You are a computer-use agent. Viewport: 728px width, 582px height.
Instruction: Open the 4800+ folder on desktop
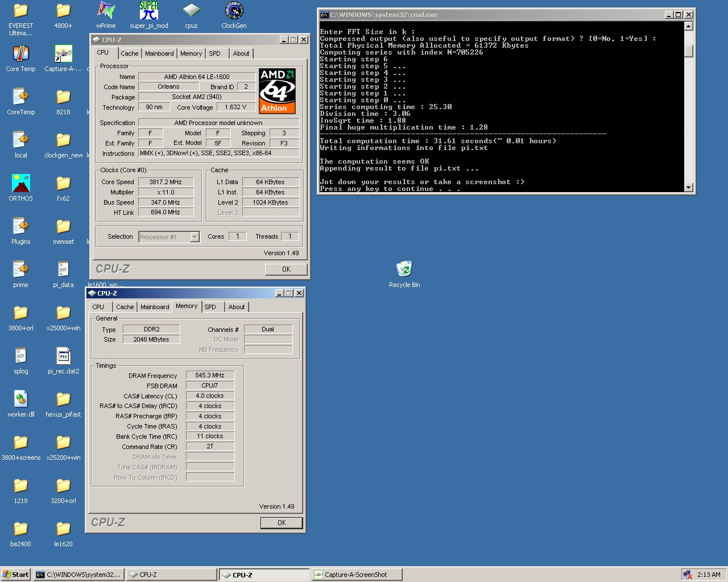(x=63, y=15)
